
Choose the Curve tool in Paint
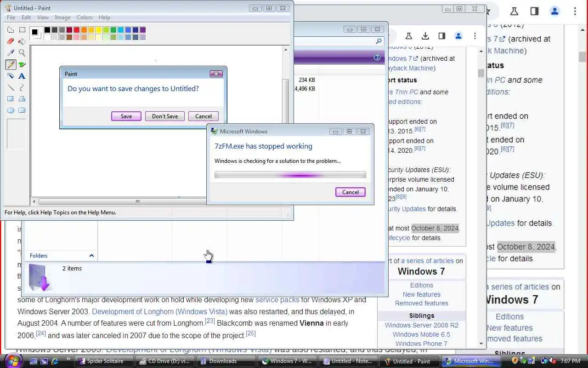22,87
